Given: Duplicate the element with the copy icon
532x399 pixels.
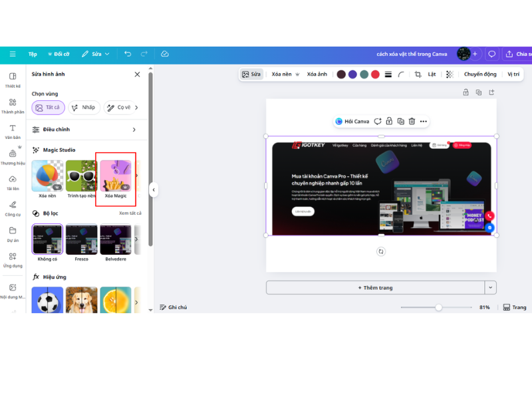Looking at the screenshot, I should click(400, 121).
